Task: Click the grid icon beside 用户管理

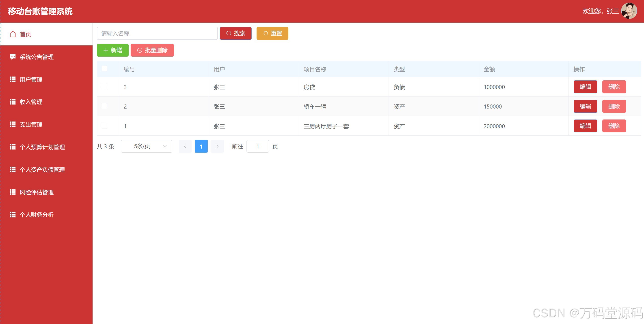Action: tap(13, 79)
